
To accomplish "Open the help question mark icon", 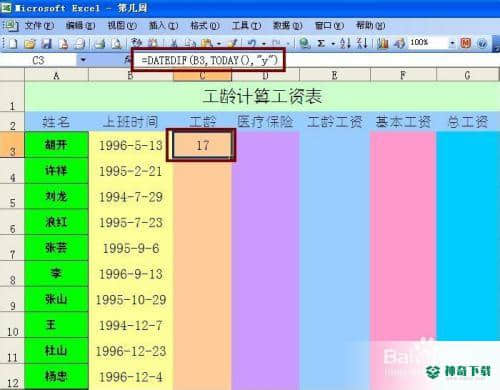I will pos(482,43).
